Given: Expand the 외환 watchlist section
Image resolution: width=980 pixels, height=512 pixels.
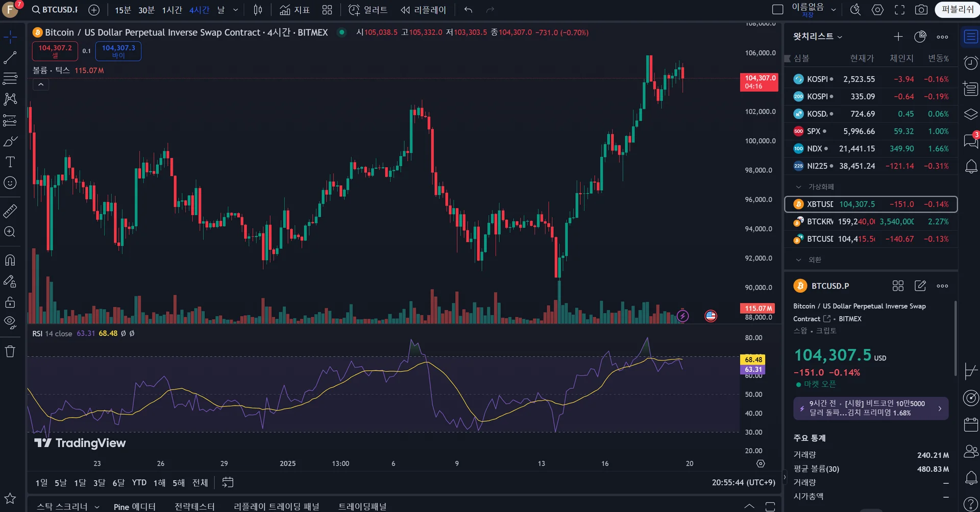Looking at the screenshot, I should click(799, 260).
